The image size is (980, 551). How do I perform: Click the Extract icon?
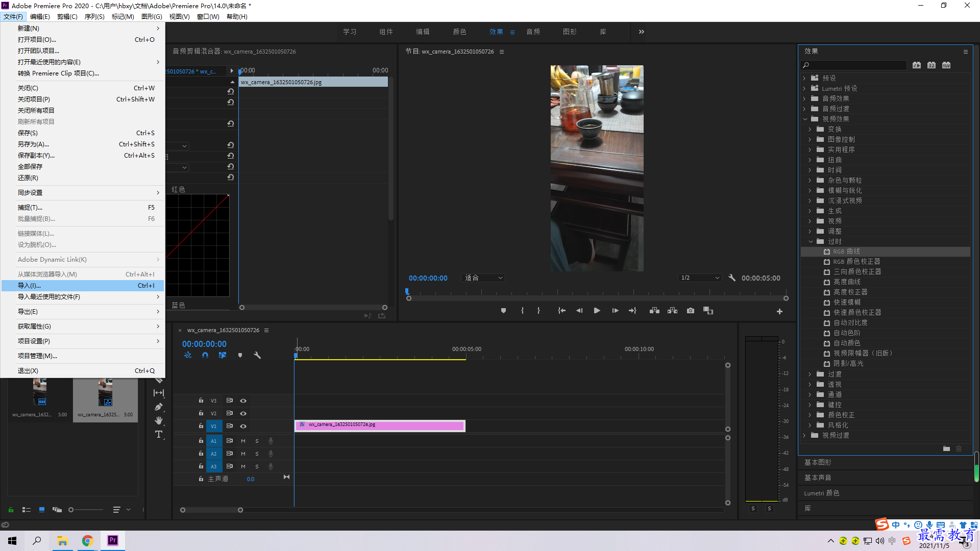click(672, 311)
